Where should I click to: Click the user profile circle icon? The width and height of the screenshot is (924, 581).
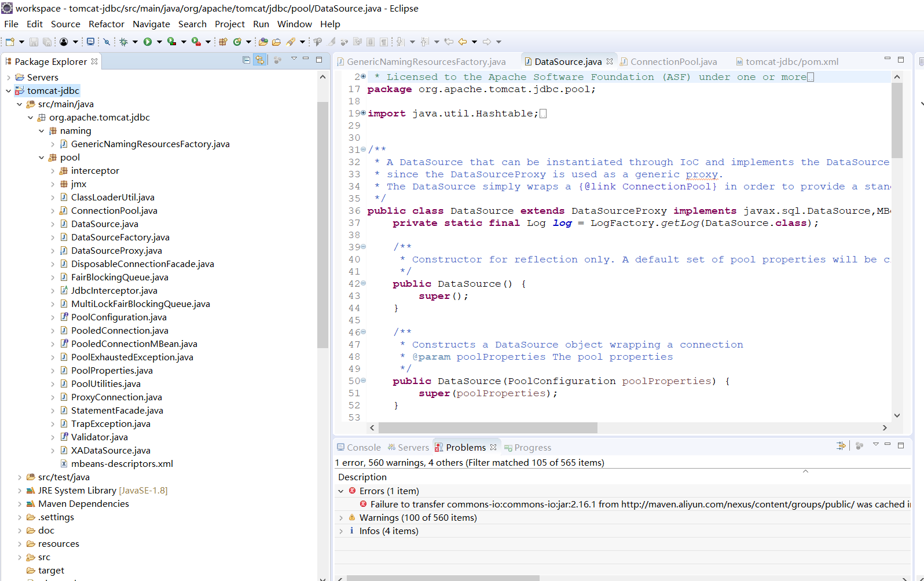(x=64, y=42)
